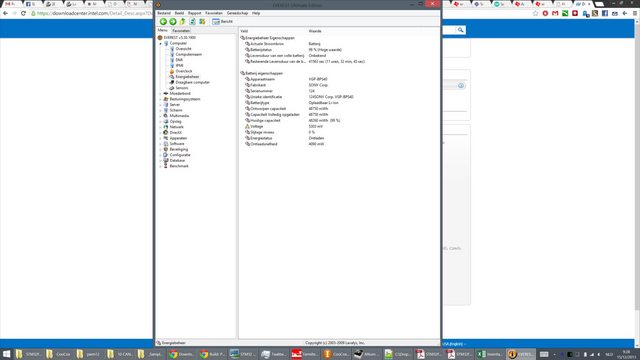Viewport: 640px width, 360px height.
Task: Click Chrome's reload page button
Action: [x=23, y=13]
